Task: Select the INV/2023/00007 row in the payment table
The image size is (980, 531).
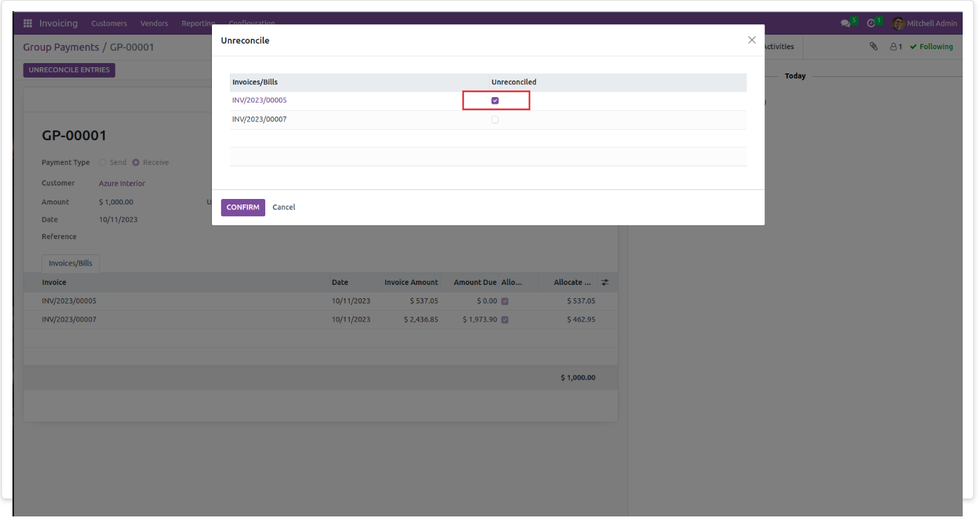Action: tap(321, 320)
